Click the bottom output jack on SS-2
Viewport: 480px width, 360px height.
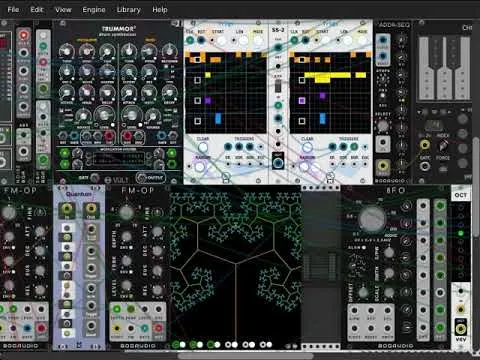[278, 163]
